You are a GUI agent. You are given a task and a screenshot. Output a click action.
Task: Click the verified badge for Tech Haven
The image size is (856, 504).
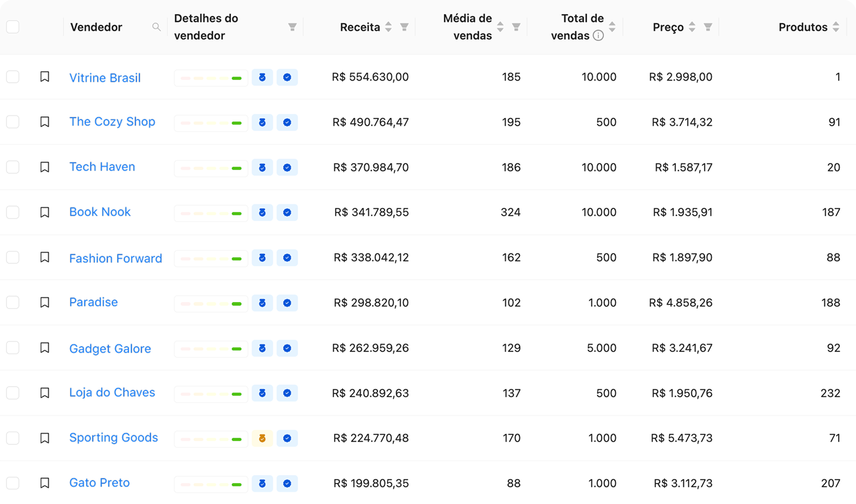click(x=287, y=167)
